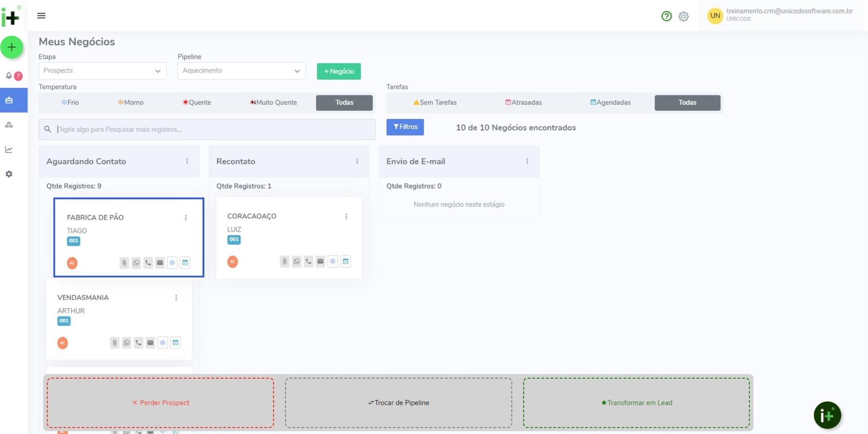Click the +Negócio button
The height and width of the screenshot is (434, 868).
point(339,72)
